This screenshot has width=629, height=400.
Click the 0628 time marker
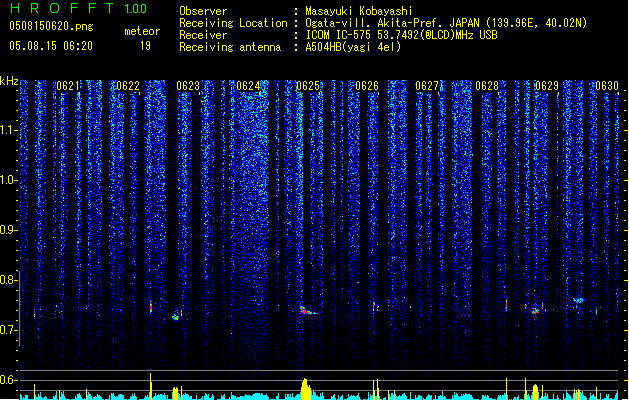[487, 86]
